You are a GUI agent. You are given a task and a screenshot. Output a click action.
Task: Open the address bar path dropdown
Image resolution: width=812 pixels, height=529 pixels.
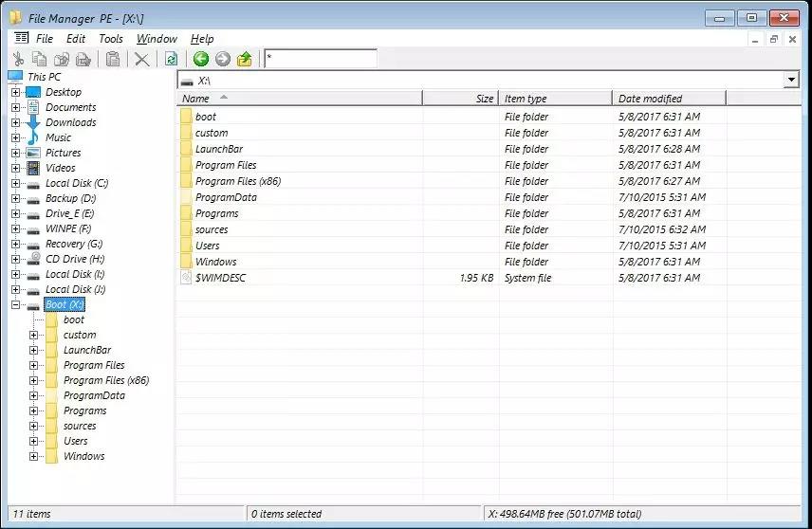(791, 81)
